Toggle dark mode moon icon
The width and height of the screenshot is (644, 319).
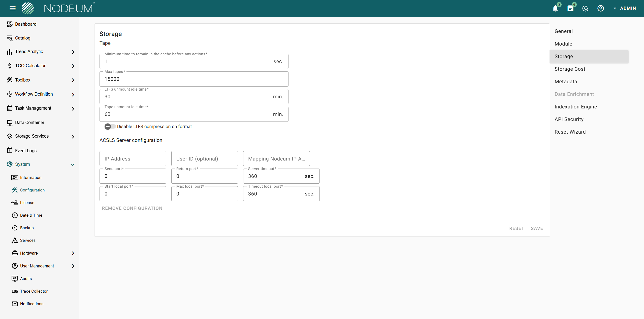pos(585,9)
